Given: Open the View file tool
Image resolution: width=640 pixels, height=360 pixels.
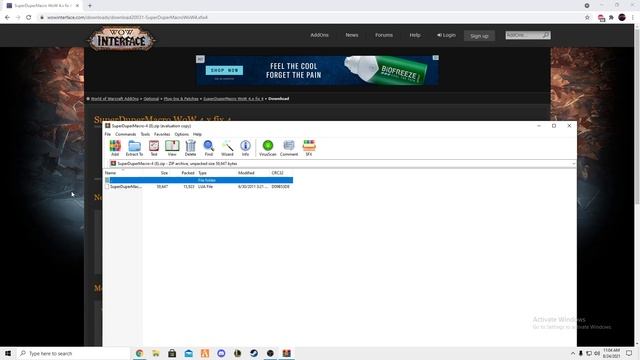Looking at the screenshot, I should tap(172, 148).
